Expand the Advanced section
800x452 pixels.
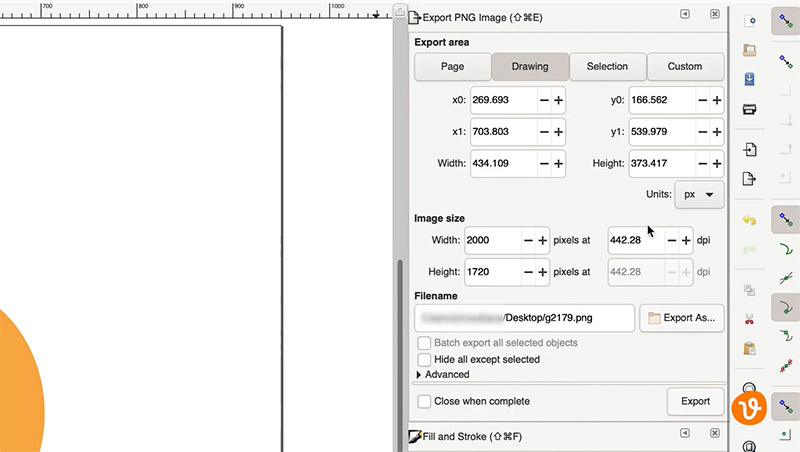click(x=442, y=374)
